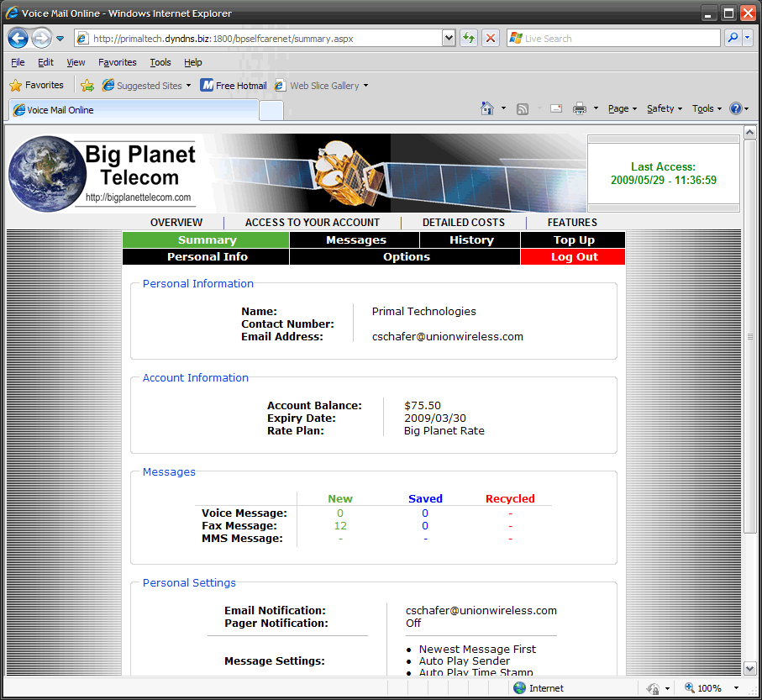Click the browser Back arrow button
The image size is (762, 700).
pos(18,38)
